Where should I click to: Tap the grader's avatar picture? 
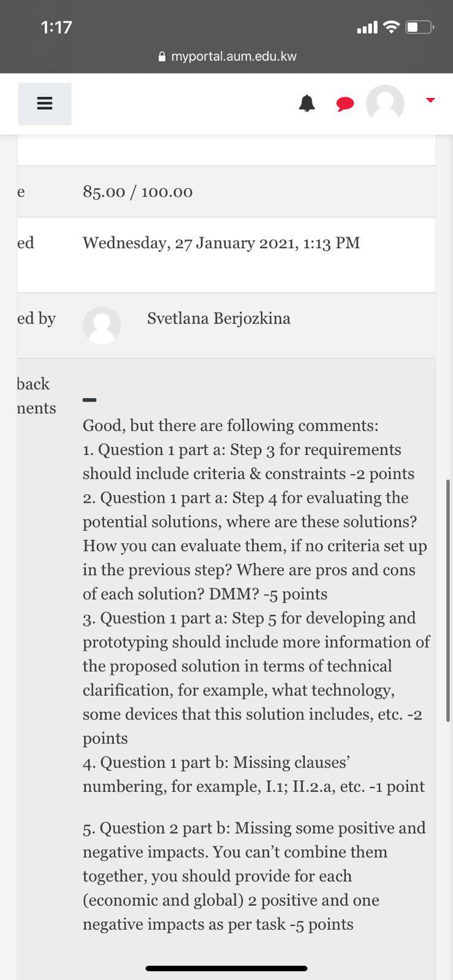102,325
